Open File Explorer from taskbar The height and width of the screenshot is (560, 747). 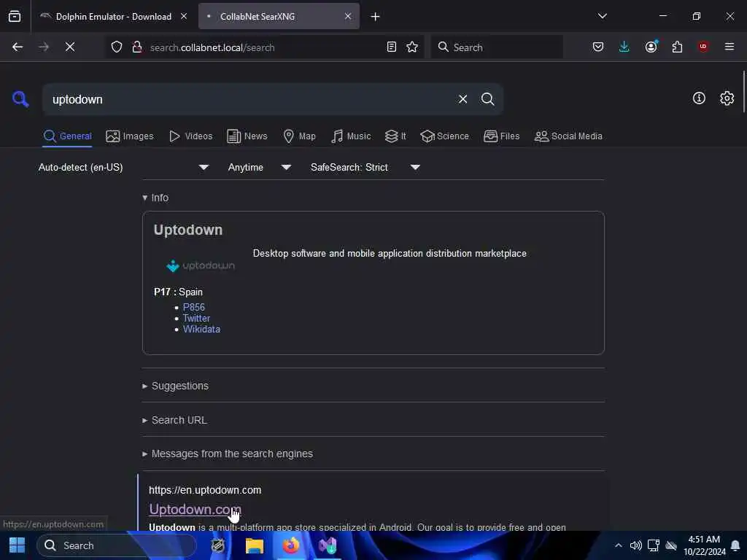click(x=255, y=545)
